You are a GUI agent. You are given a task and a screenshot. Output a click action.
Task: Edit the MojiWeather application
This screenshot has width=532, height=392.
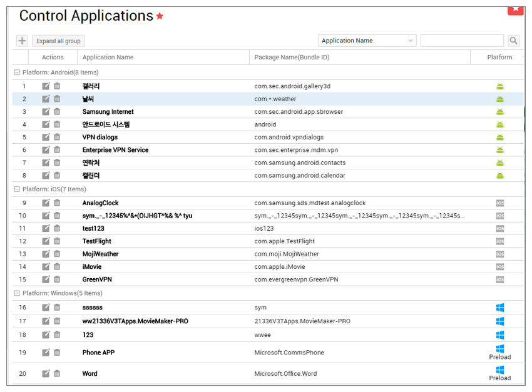[x=46, y=254]
